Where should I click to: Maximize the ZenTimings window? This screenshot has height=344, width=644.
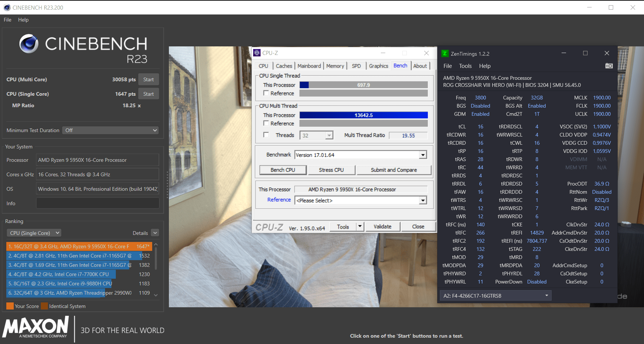585,53
